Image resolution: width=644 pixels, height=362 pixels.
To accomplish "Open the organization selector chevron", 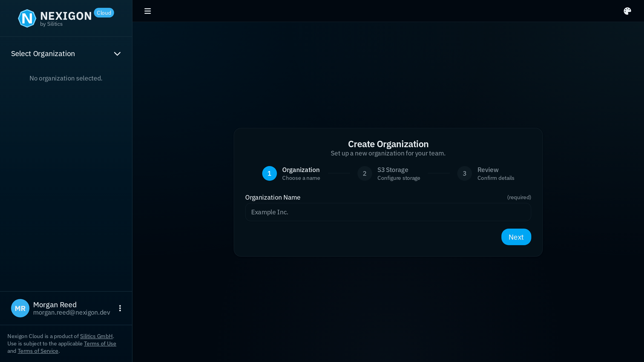I will pyautogui.click(x=117, y=54).
